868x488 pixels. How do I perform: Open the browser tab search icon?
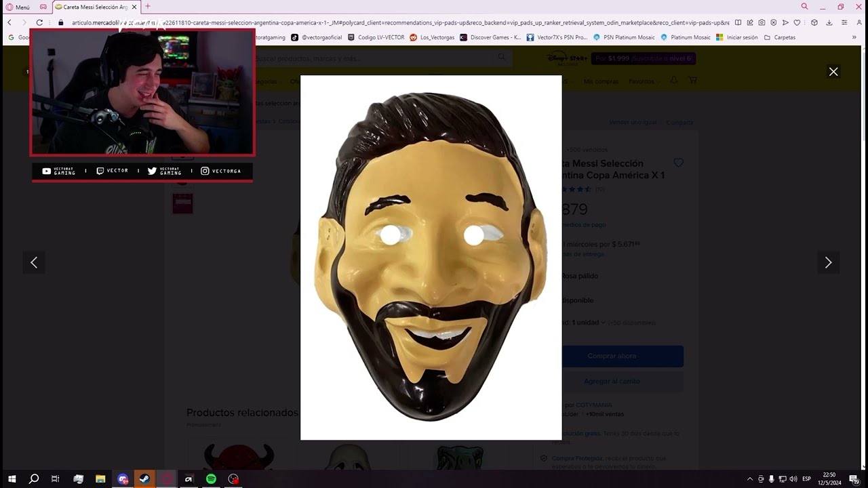pyautogui.click(x=804, y=7)
